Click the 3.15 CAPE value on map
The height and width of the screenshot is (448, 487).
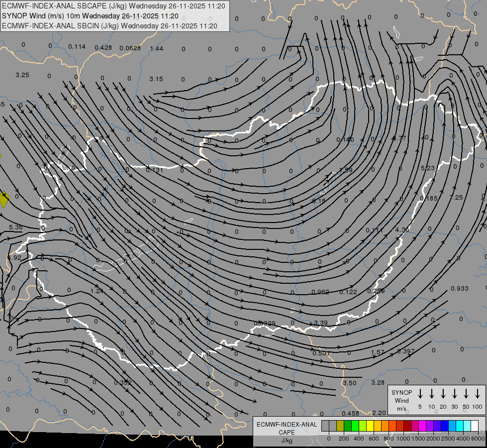[x=156, y=79]
